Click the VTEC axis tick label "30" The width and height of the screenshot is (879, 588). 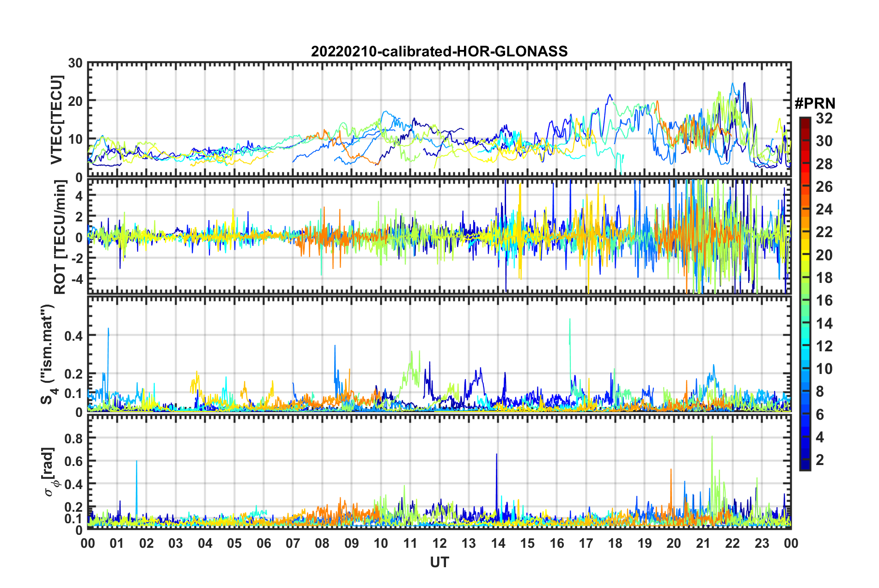(x=75, y=63)
